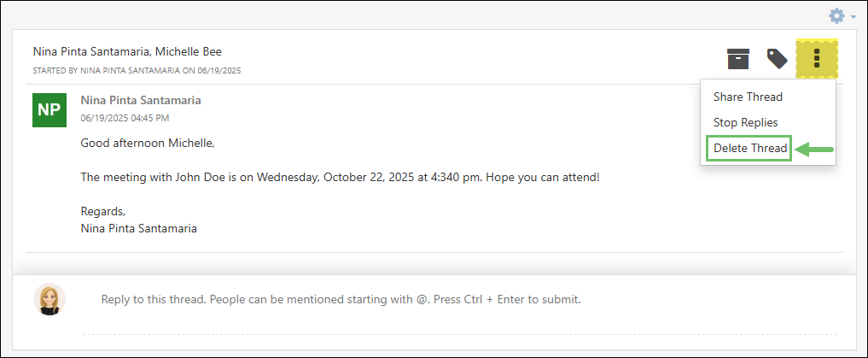Click the thread title with participant names
868x358 pixels.
(x=127, y=51)
